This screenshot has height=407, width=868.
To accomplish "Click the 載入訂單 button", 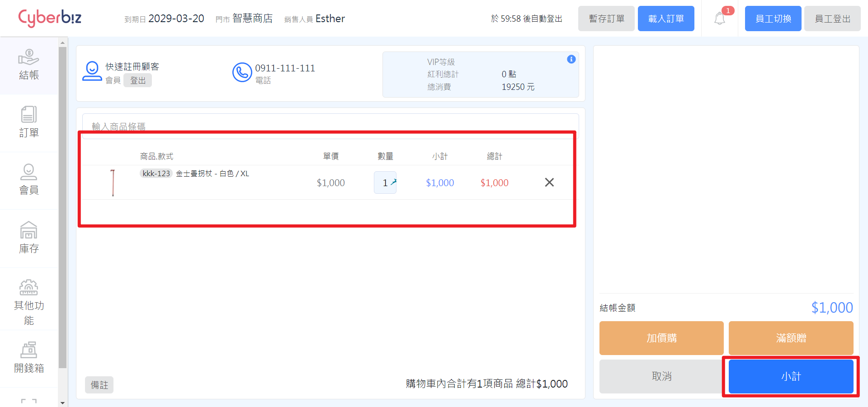I will click(666, 19).
